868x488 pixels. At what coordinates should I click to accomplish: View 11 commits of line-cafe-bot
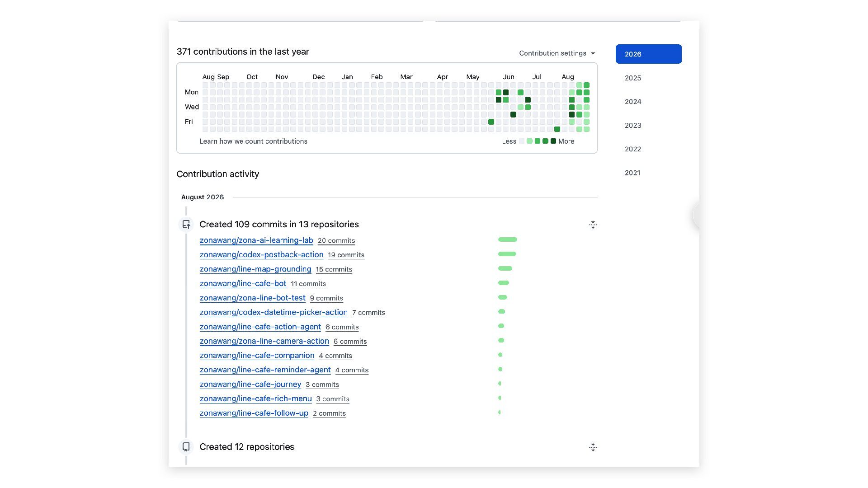click(308, 284)
